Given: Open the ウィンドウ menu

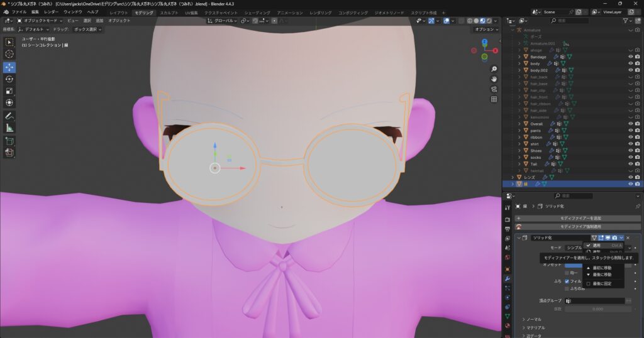Looking at the screenshot, I should click(x=73, y=13).
